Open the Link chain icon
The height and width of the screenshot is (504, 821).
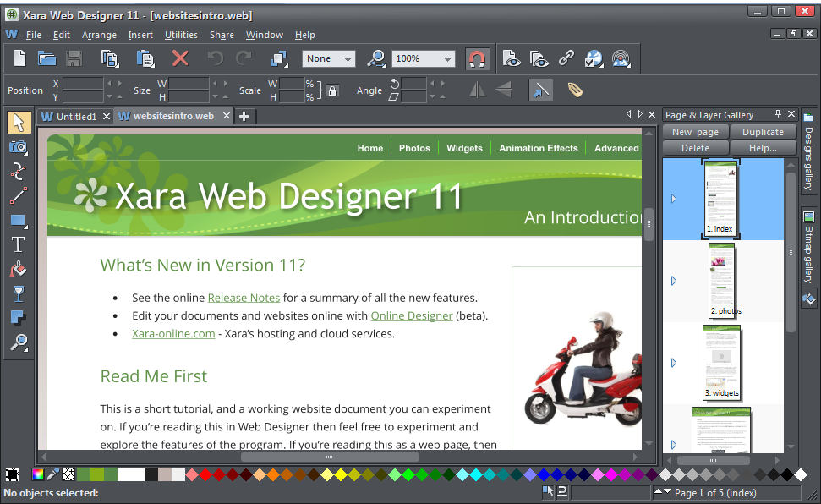point(566,58)
